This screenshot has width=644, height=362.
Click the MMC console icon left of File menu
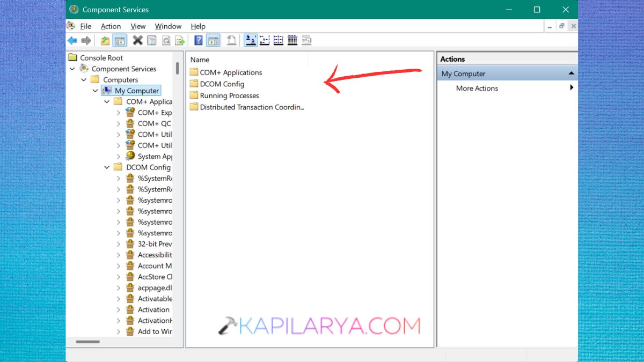click(71, 26)
